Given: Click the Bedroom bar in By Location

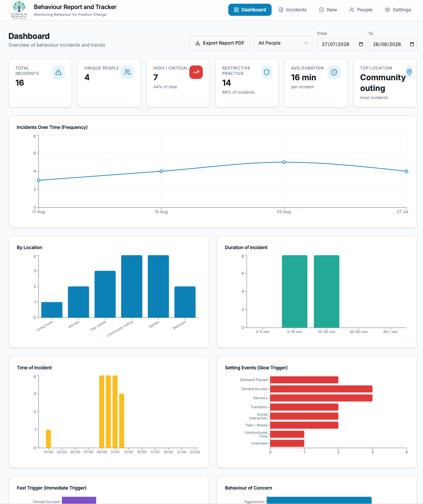Looking at the screenshot, I should pyautogui.click(x=185, y=302).
